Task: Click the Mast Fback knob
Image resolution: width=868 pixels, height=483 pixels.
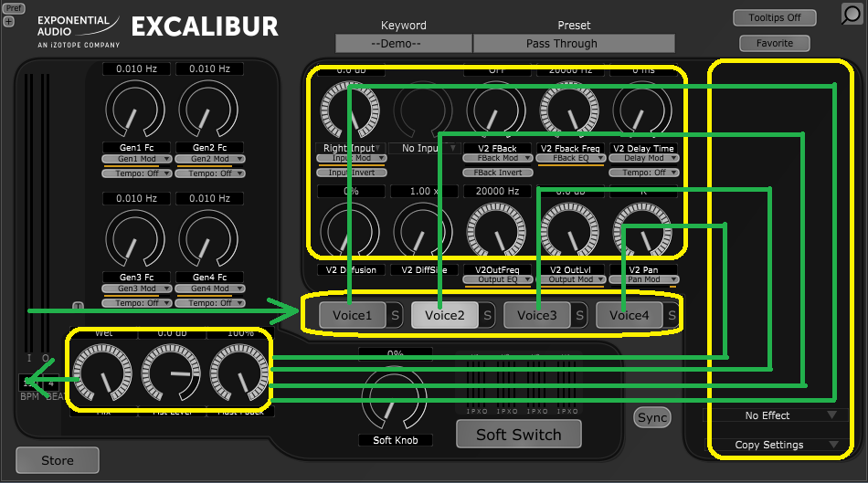Action: (x=239, y=373)
